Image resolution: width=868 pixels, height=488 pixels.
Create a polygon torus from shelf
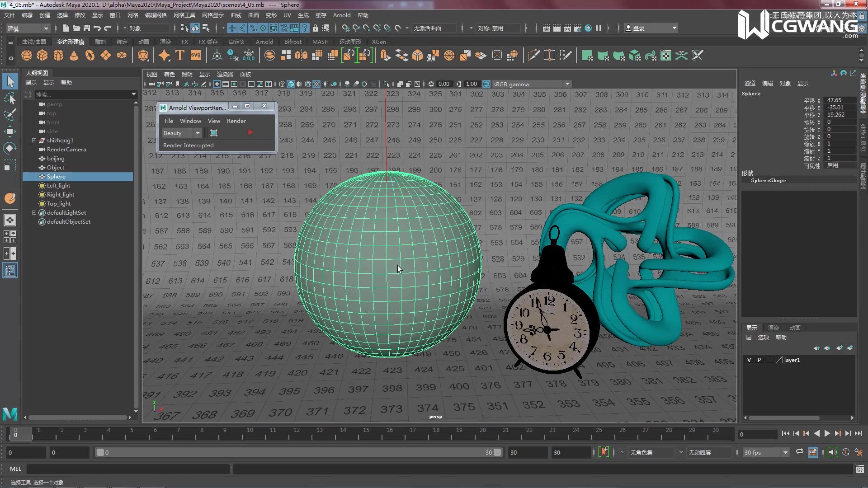(90, 56)
